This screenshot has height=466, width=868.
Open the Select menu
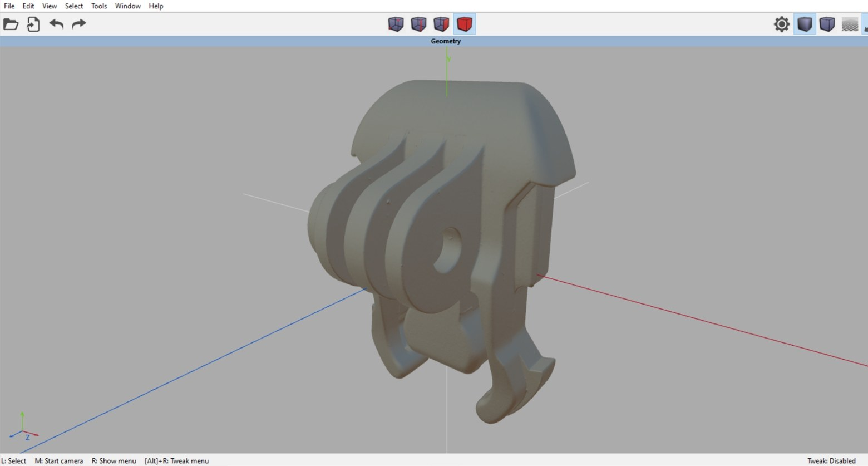(x=74, y=6)
